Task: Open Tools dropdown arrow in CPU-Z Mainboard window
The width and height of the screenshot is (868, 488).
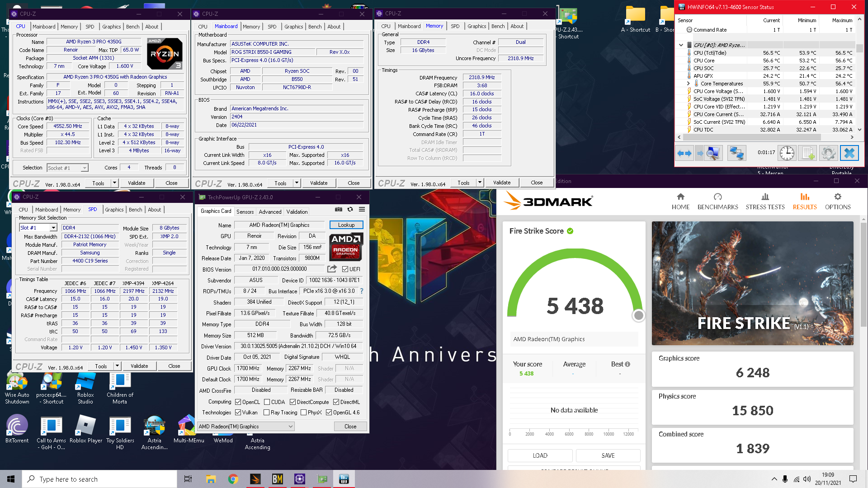Action: coord(297,183)
